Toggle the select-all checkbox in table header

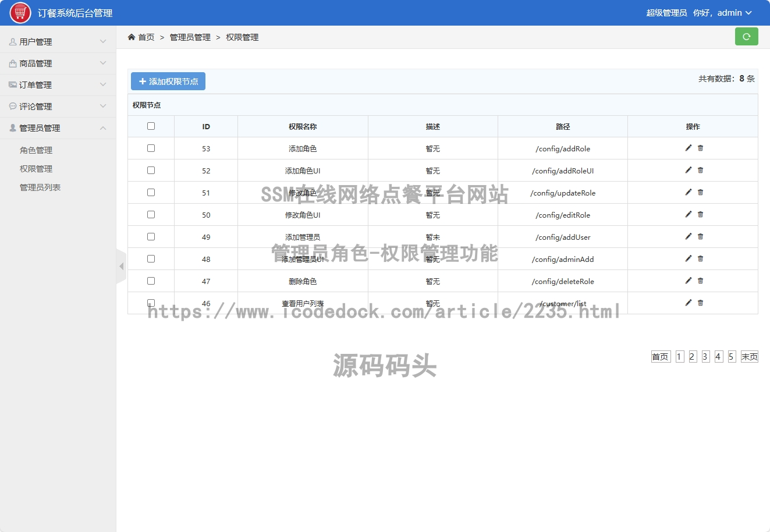tap(151, 126)
